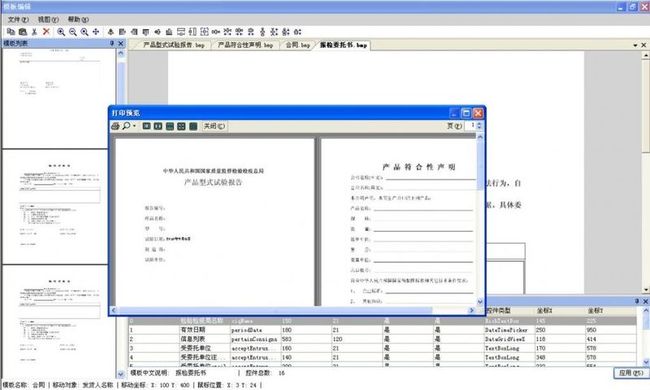Pin the template list panel
The height and width of the screenshot is (390, 650).
tap(112, 43)
